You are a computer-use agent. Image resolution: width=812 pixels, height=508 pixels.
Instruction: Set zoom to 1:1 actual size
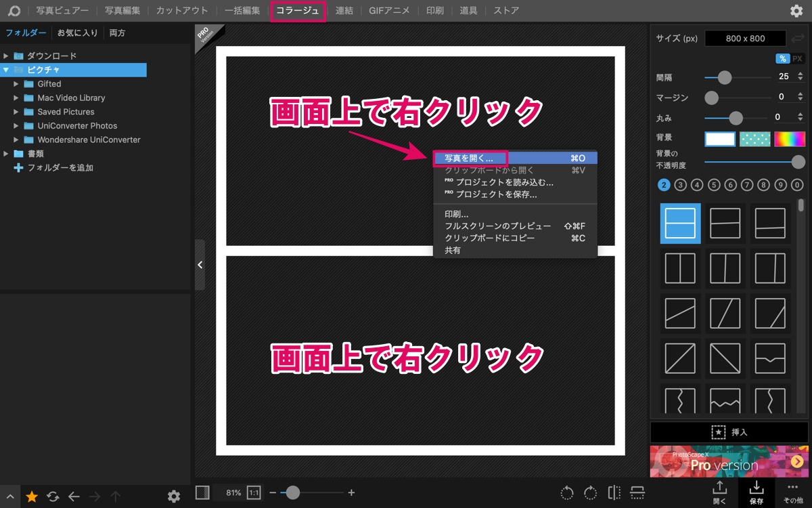[254, 492]
